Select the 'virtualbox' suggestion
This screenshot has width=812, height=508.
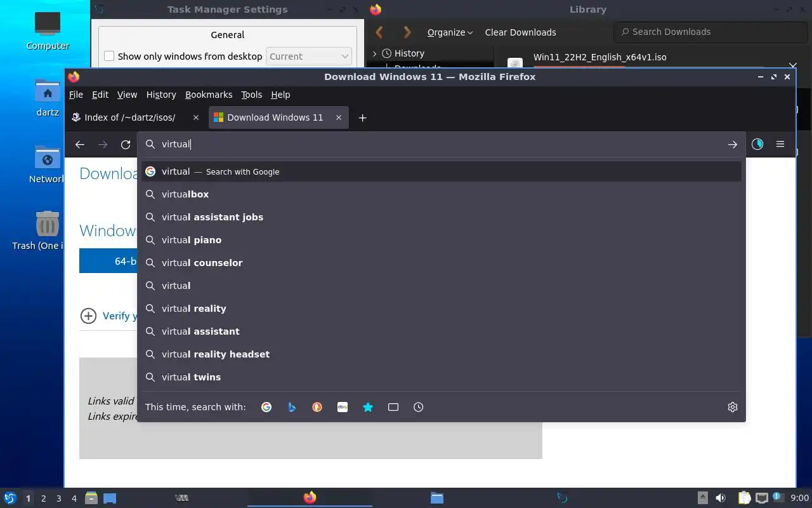click(441, 194)
